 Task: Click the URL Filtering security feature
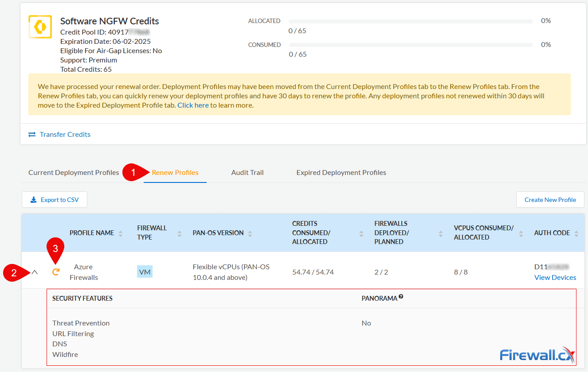coord(73,334)
